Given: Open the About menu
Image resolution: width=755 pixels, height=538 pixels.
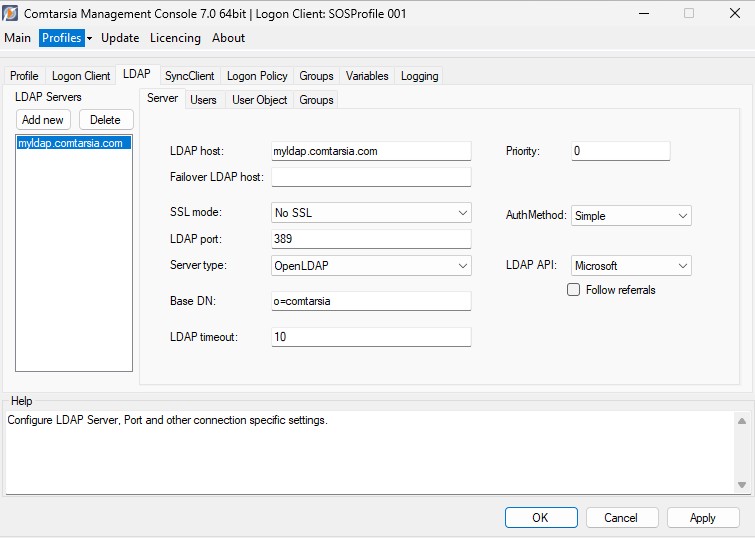Looking at the screenshot, I should coord(228,38).
